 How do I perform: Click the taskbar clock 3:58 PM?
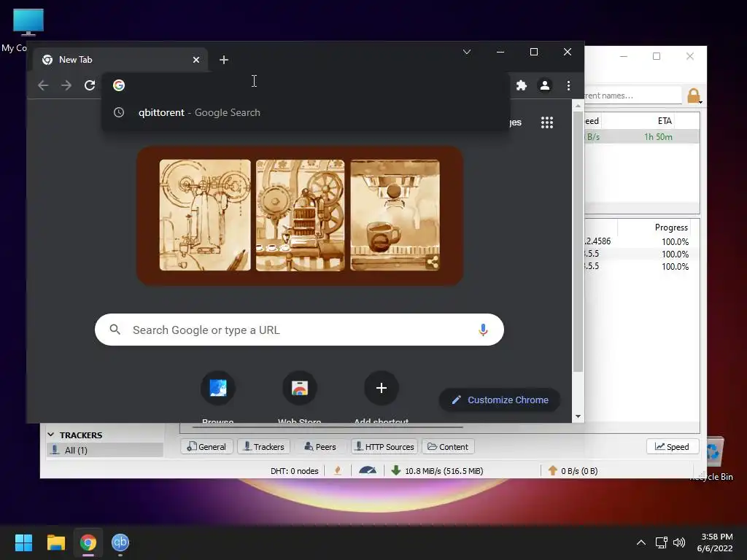pyautogui.click(x=716, y=542)
